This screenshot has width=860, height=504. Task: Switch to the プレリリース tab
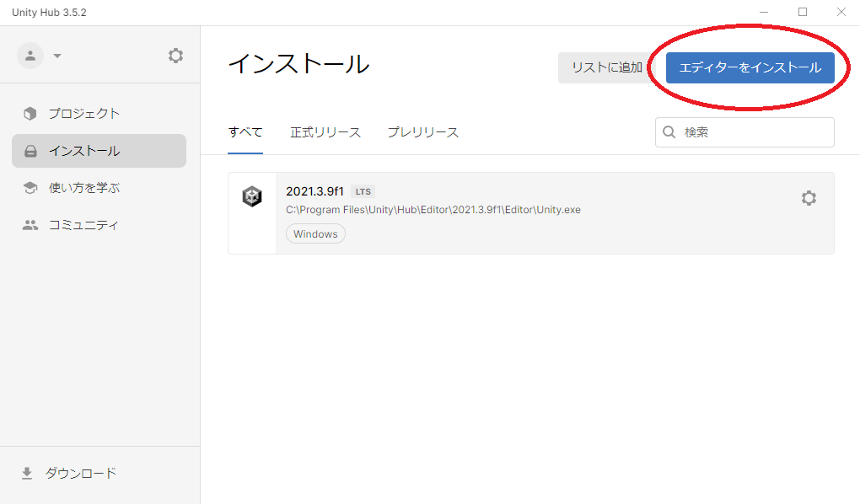pyautogui.click(x=423, y=132)
